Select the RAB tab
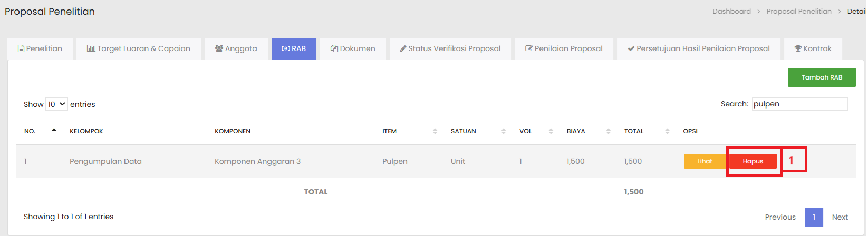 (x=294, y=48)
